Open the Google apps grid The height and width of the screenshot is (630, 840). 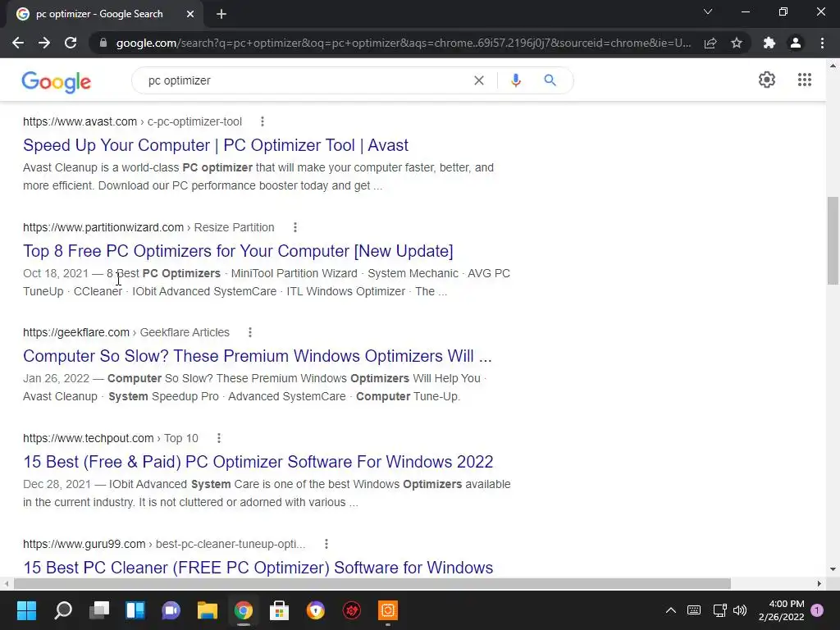tap(805, 80)
